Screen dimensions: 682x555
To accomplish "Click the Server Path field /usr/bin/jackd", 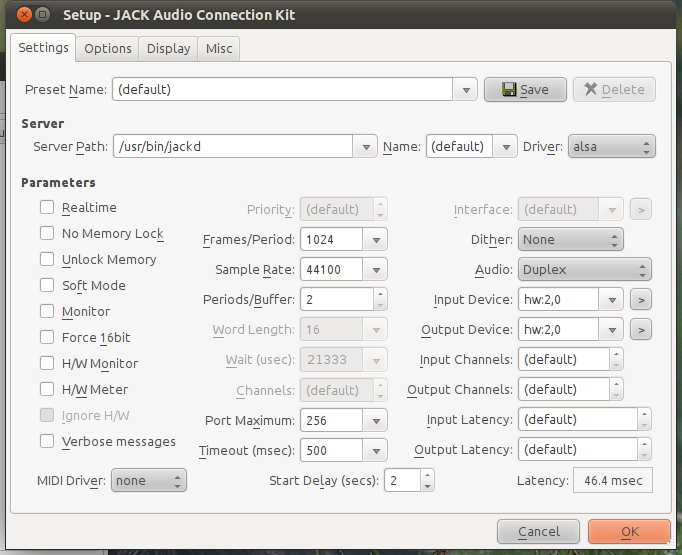I will 233,147.
